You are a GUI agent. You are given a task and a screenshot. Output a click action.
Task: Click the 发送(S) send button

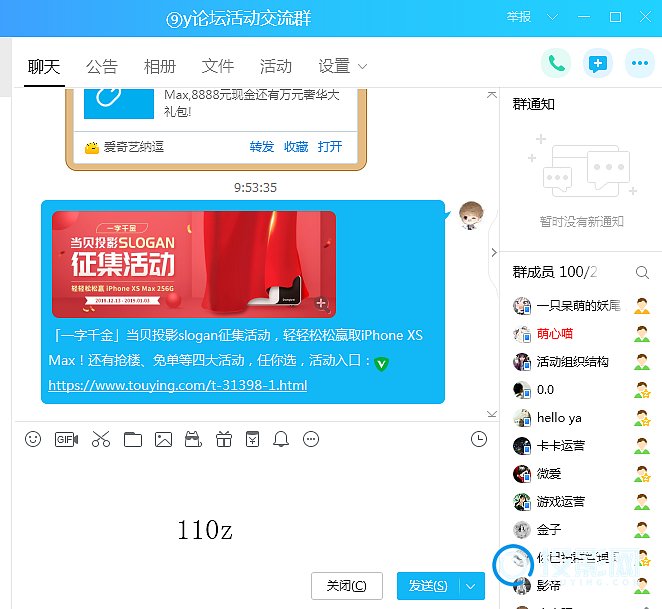(x=427, y=586)
